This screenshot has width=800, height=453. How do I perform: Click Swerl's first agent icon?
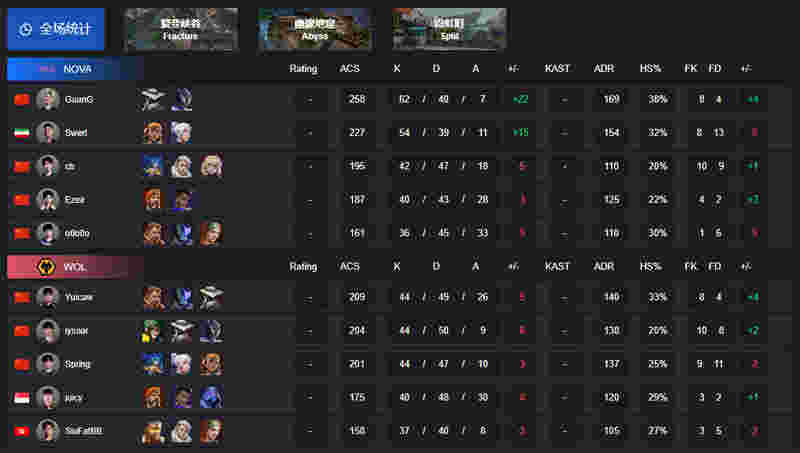pos(153,133)
